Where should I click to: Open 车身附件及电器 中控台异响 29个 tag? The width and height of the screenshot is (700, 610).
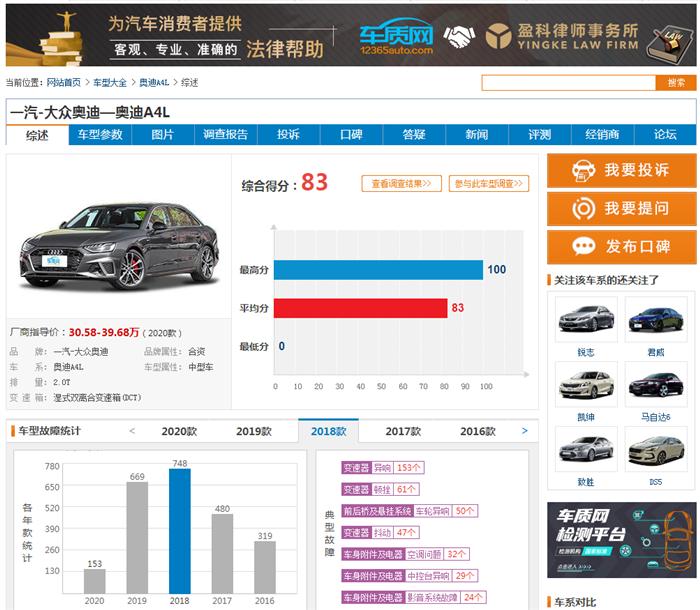[x=409, y=576]
